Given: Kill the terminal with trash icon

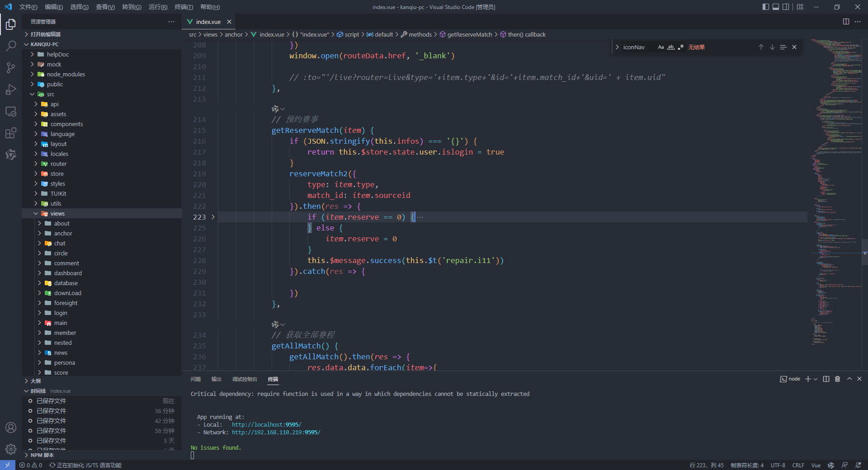Looking at the screenshot, I should tap(837, 379).
